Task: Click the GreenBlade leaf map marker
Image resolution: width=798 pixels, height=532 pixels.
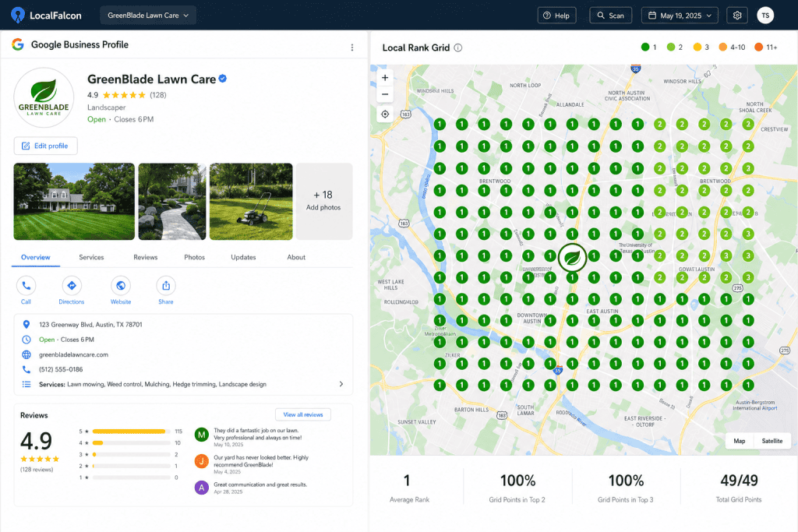Action: coord(572,257)
